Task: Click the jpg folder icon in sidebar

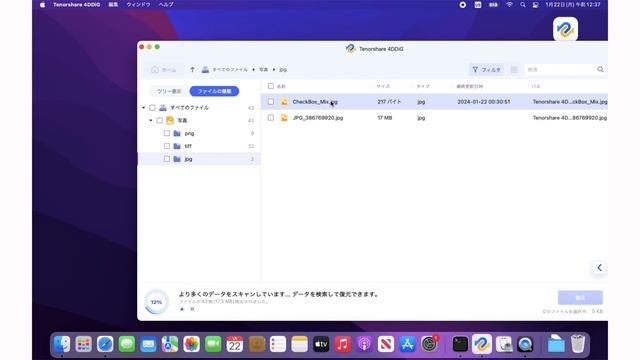Action: (x=177, y=159)
